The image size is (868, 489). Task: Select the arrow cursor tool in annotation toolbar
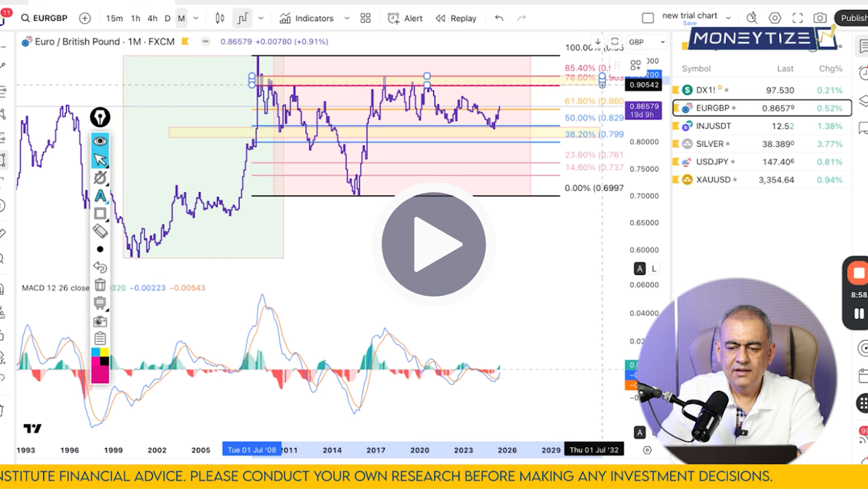click(x=100, y=159)
